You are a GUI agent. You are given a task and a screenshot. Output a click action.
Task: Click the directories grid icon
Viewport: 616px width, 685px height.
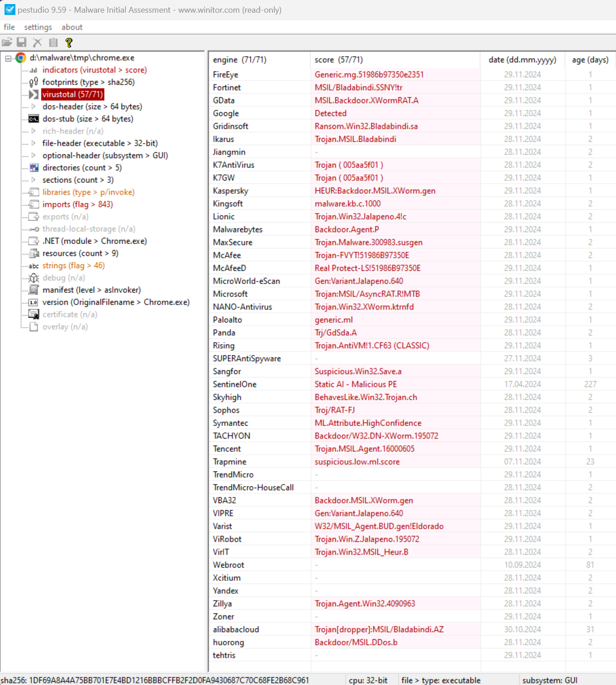click(x=33, y=168)
